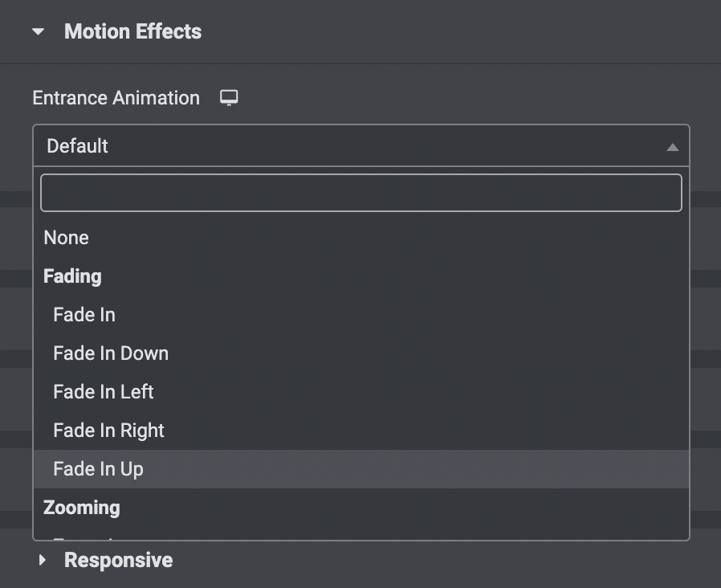Click the Fading group heading
The width and height of the screenshot is (721, 588).
pyautogui.click(x=72, y=276)
